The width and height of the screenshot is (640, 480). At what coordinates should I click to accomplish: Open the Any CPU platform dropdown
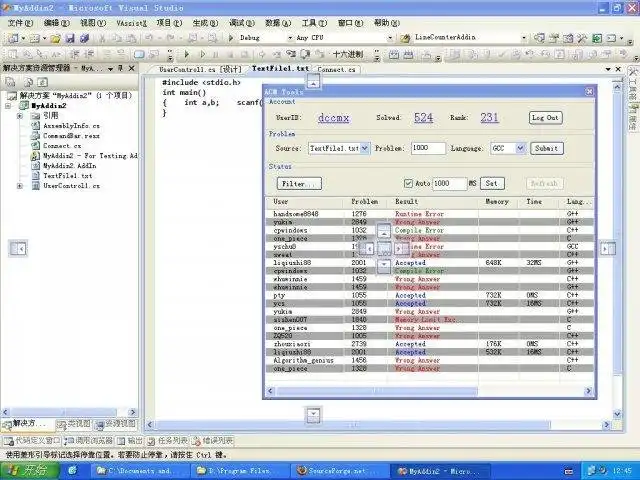pos(390,38)
